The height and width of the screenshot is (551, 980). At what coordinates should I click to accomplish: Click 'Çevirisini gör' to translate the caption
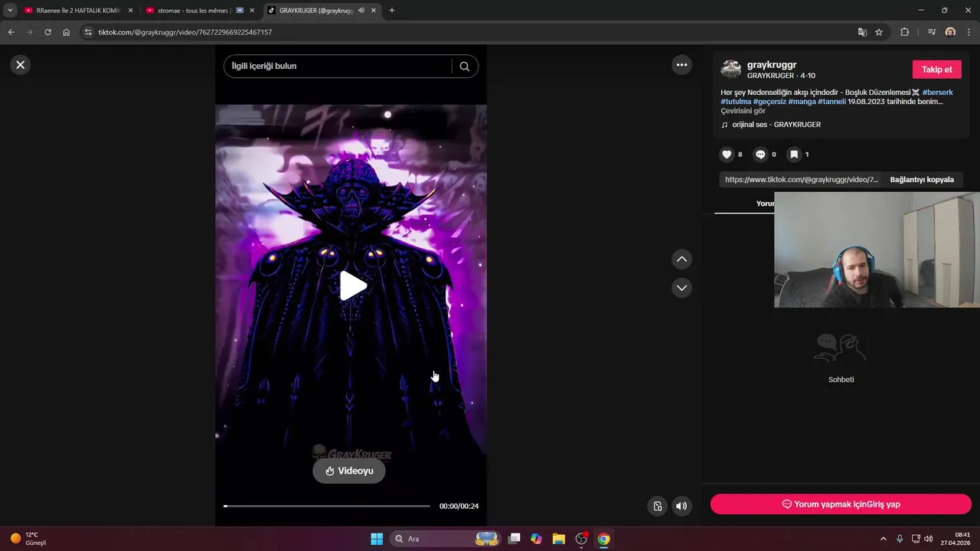click(743, 111)
